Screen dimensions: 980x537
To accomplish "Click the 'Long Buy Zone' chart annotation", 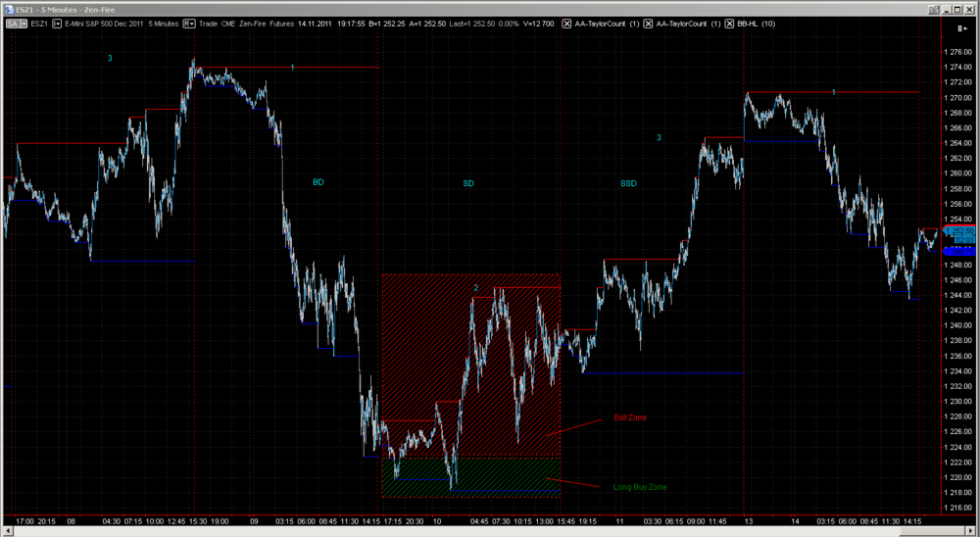I will (639, 487).
